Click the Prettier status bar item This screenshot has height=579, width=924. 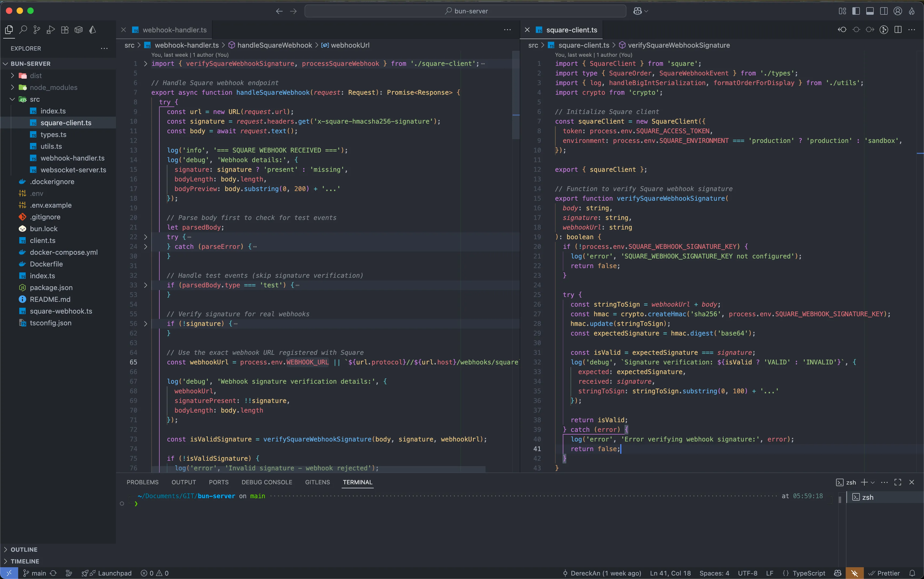click(884, 573)
